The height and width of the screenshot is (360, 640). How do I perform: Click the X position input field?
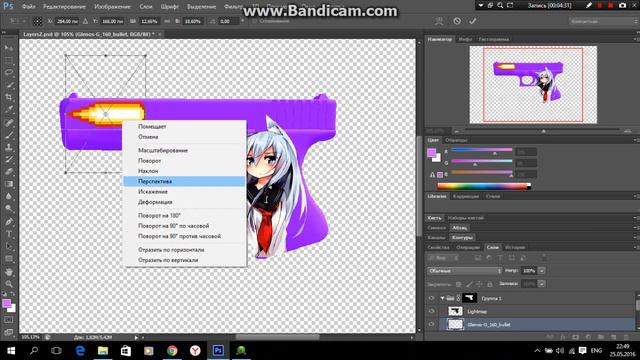67,21
